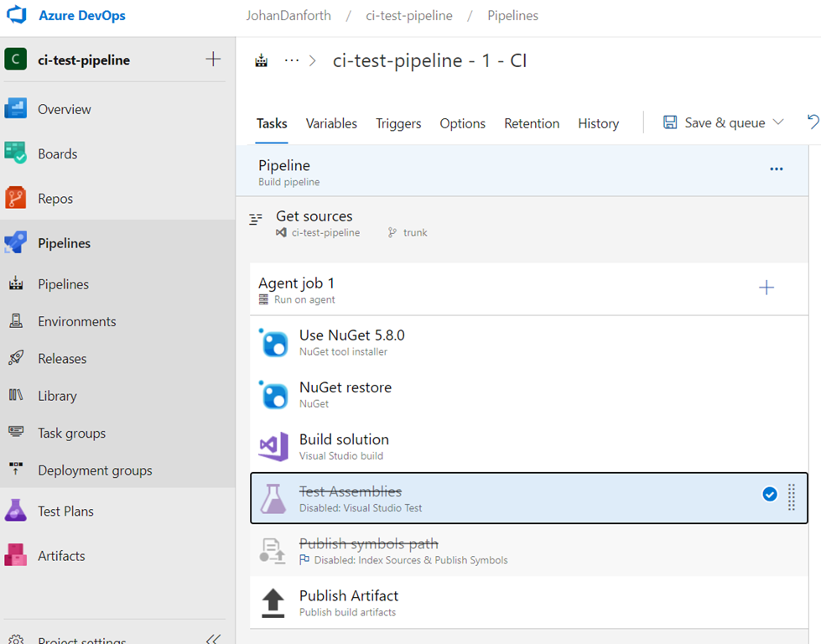821x644 pixels.
Task: Select the Publish Artifact task
Action: click(x=529, y=602)
